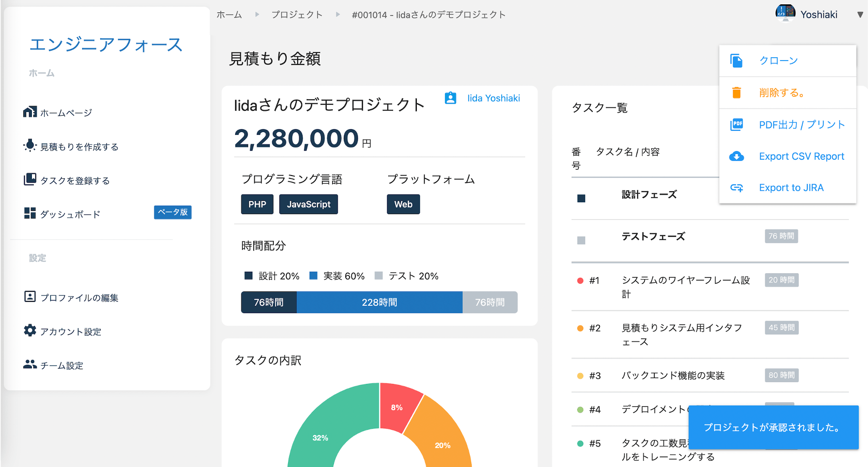Click the clone copy icon
The width and height of the screenshot is (868, 467).
point(736,61)
